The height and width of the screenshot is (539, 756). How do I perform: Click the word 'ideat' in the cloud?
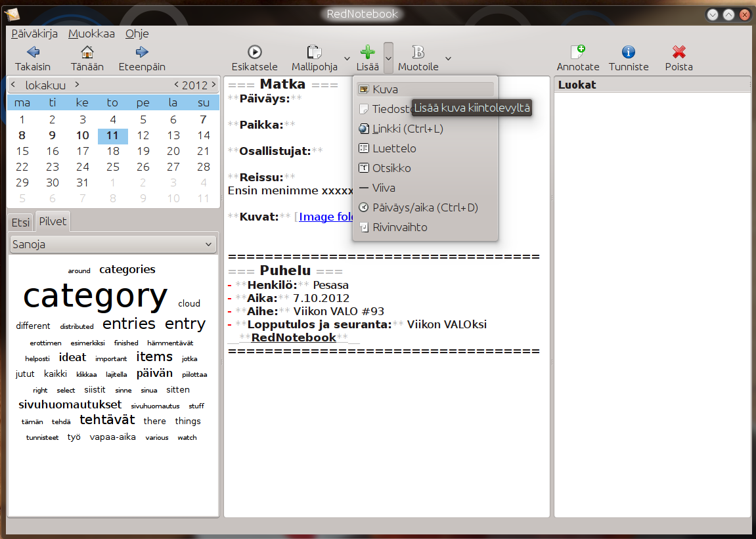(x=72, y=357)
